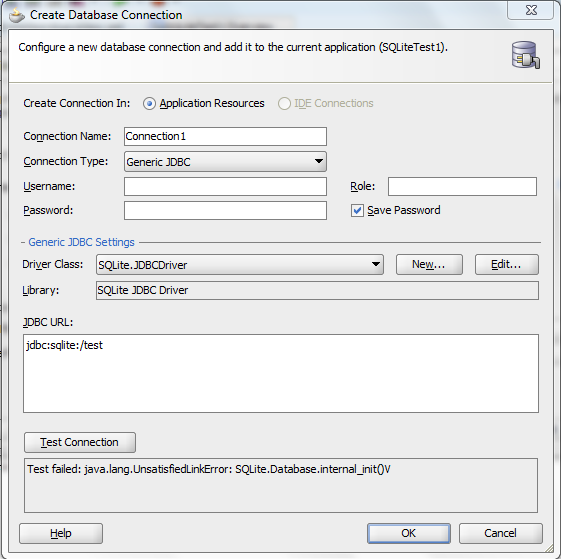
Task: Click the database connection plug icon
Action: [526, 55]
